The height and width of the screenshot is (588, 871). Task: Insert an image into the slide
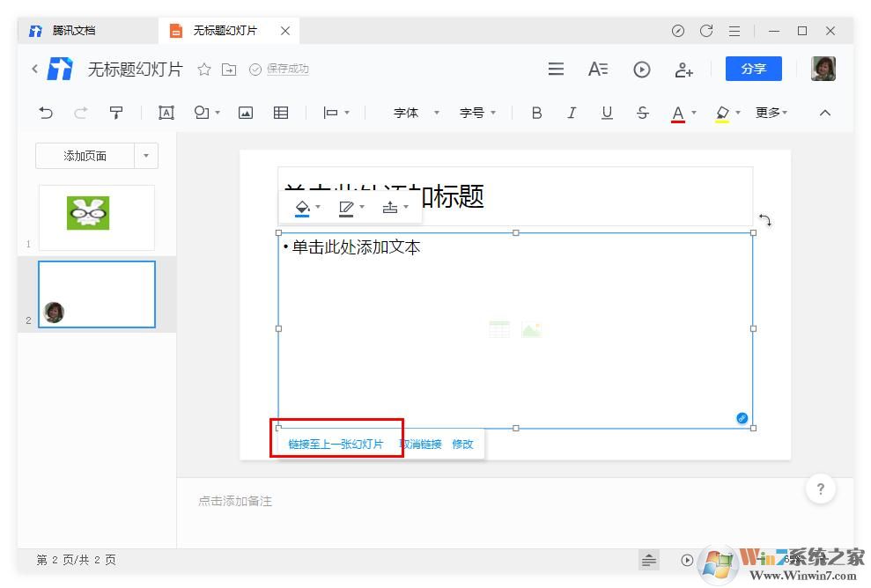(x=245, y=113)
